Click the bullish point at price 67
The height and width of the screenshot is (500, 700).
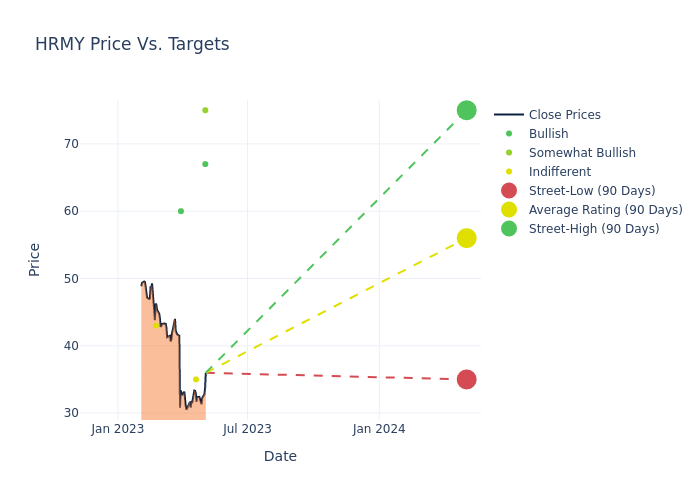(x=205, y=164)
